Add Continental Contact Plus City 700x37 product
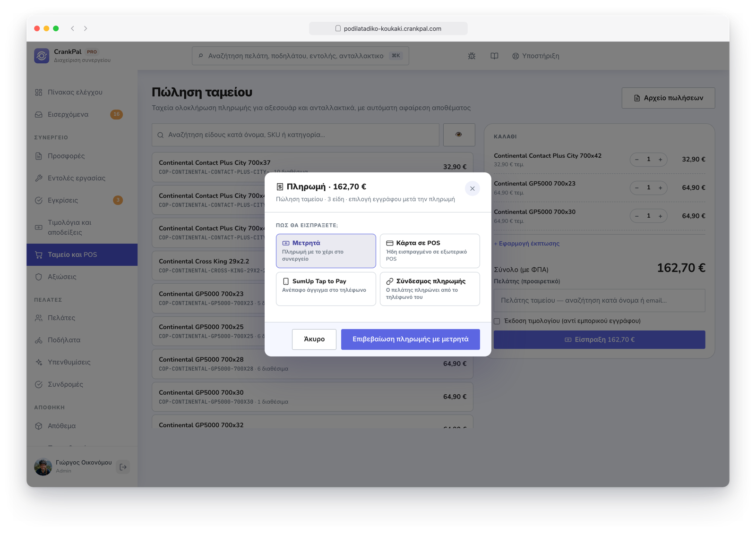756x534 pixels. [312, 167]
